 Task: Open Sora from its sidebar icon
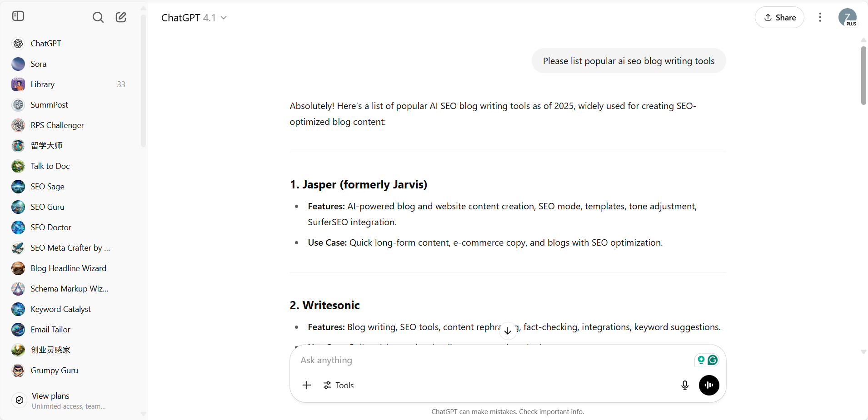coord(18,64)
